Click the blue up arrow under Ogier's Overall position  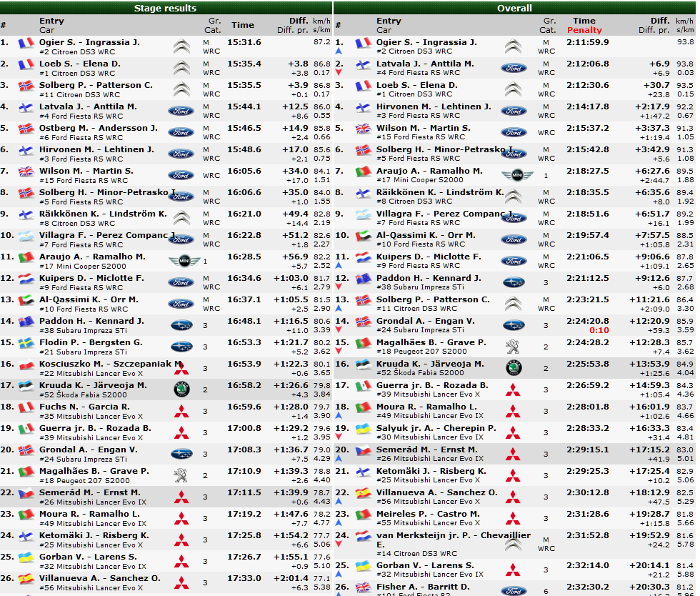click(x=339, y=51)
